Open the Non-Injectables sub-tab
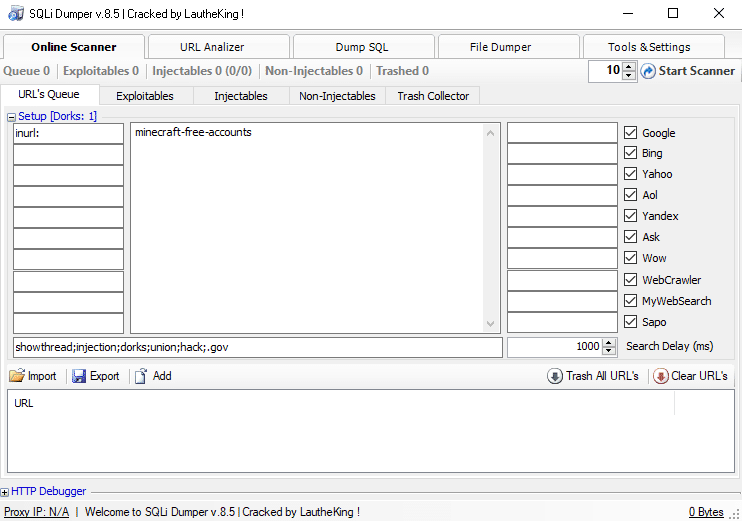 click(337, 96)
